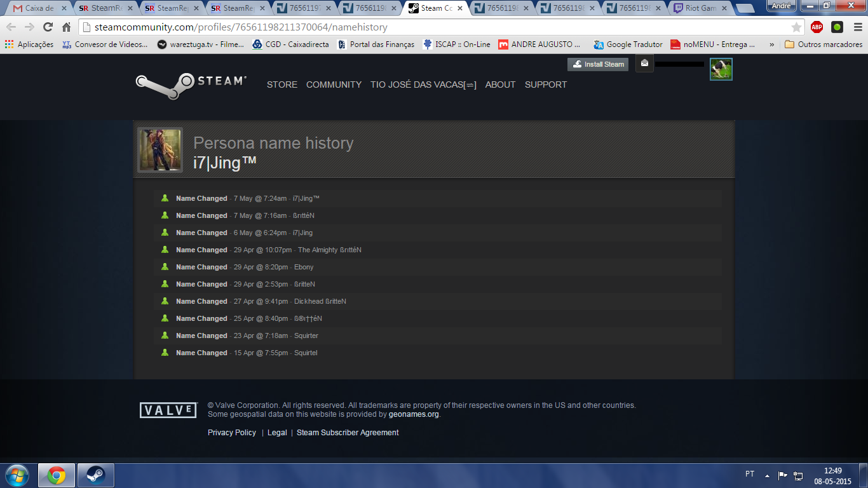This screenshot has width=868, height=488.
Task: Click the Windows Start button
Action: click(x=17, y=475)
